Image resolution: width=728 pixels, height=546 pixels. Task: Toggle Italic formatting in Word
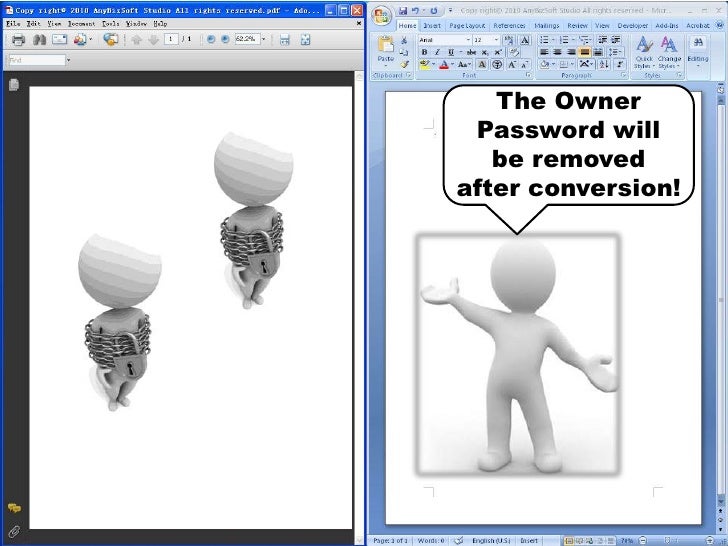(x=437, y=52)
